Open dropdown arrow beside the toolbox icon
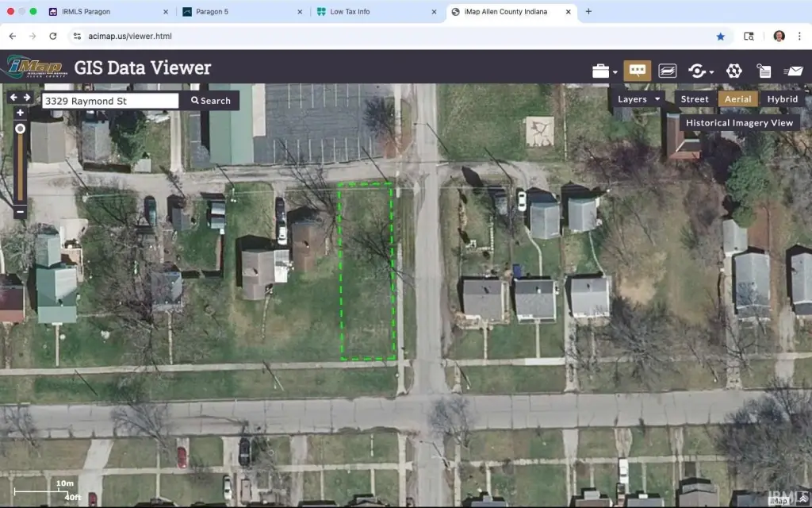 [615, 72]
